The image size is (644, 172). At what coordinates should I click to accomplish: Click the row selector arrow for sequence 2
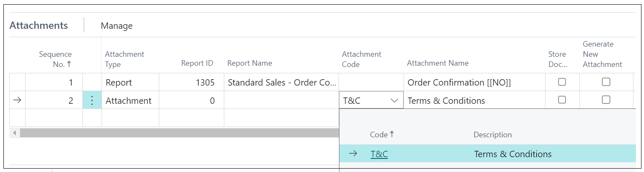point(17,100)
